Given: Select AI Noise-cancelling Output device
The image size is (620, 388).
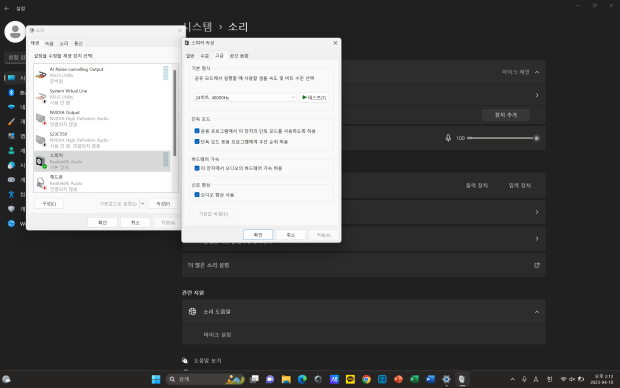Looking at the screenshot, I should [x=102, y=75].
